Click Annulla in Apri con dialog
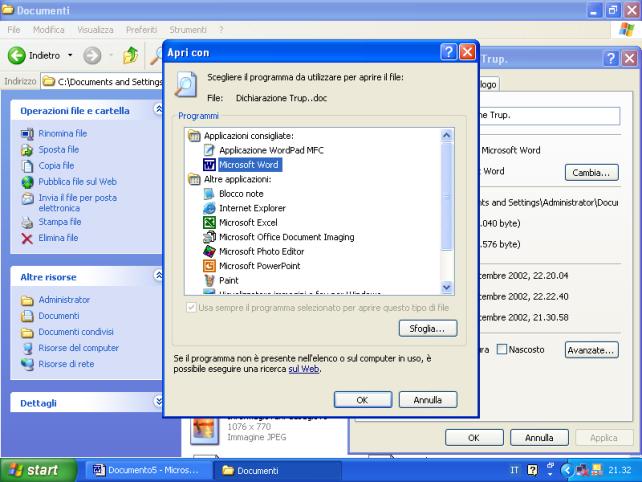 pos(427,400)
